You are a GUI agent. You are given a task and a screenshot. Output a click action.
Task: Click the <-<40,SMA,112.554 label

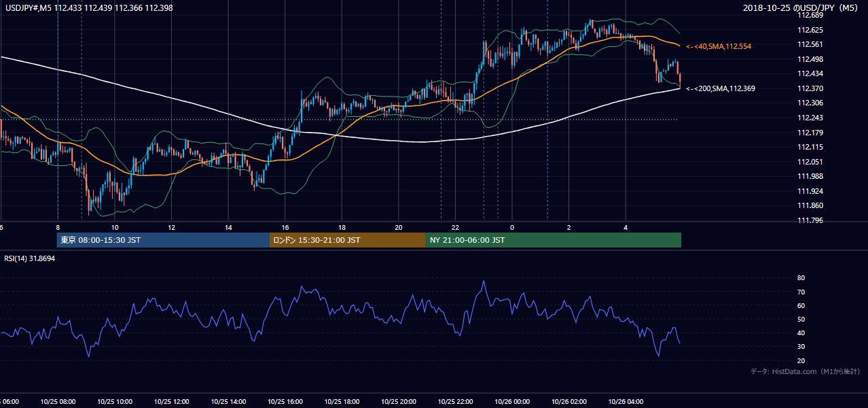(719, 46)
